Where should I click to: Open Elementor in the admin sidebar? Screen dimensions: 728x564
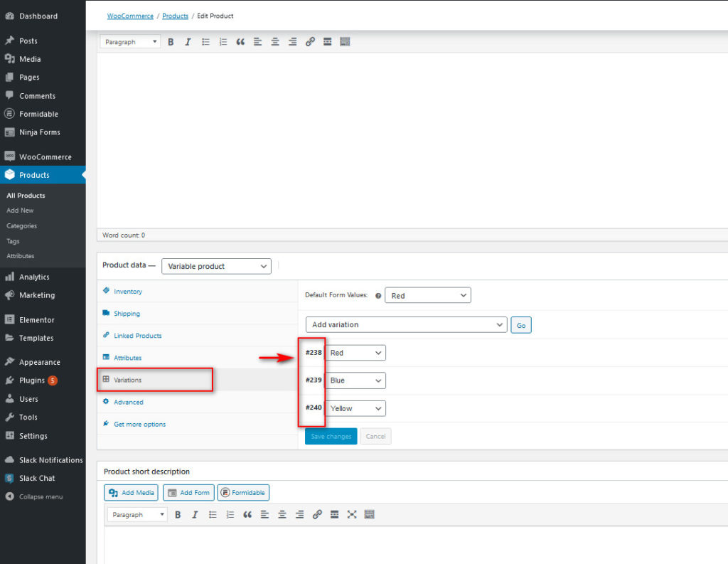[x=43, y=320]
